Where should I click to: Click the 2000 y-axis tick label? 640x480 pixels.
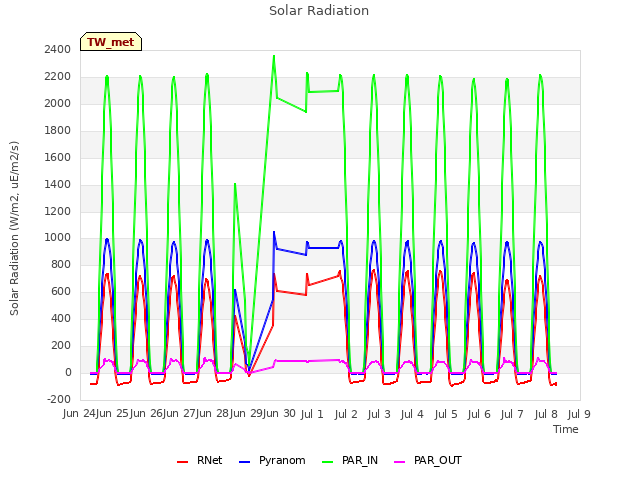pyautogui.click(x=58, y=104)
